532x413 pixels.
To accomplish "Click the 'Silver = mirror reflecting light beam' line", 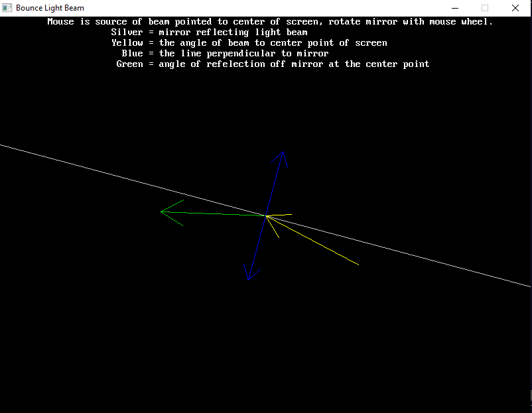I will pos(210,32).
